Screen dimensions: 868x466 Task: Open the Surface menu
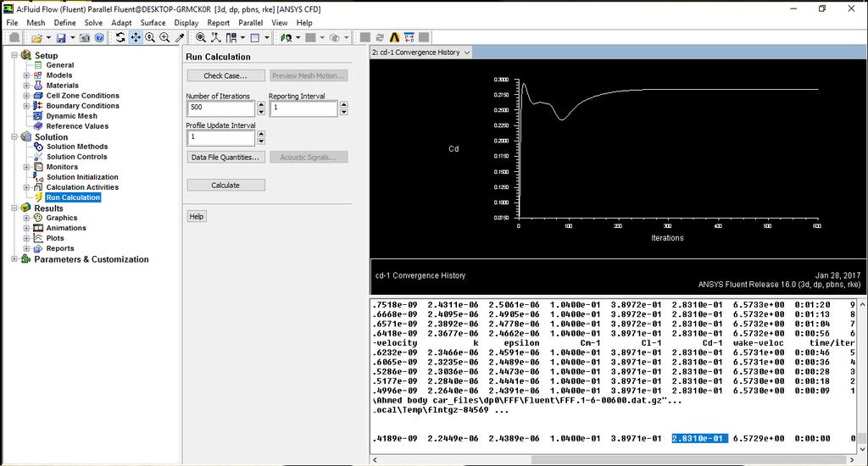[153, 23]
